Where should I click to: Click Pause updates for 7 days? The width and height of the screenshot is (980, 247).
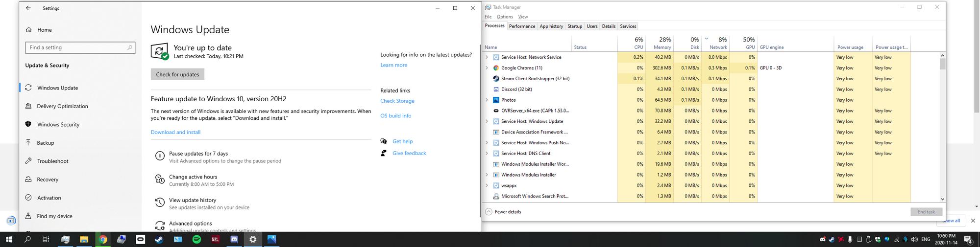[198, 154]
